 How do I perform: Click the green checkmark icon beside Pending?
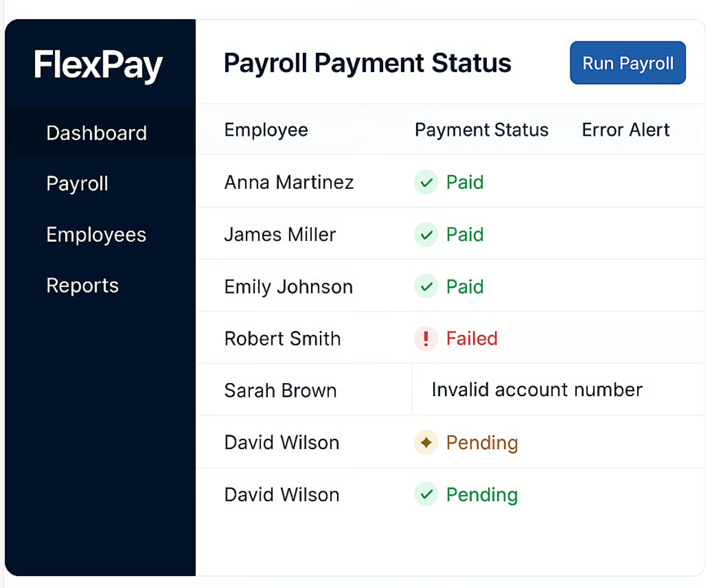(x=425, y=494)
